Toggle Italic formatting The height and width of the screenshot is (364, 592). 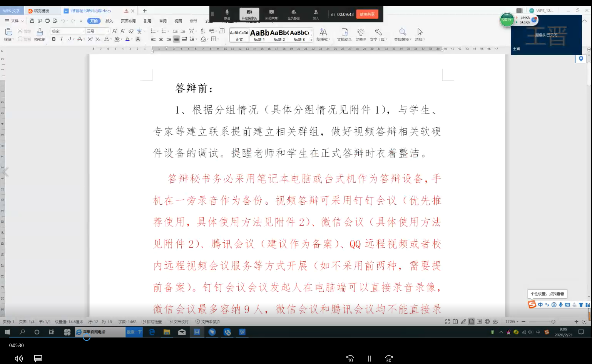click(61, 39)
